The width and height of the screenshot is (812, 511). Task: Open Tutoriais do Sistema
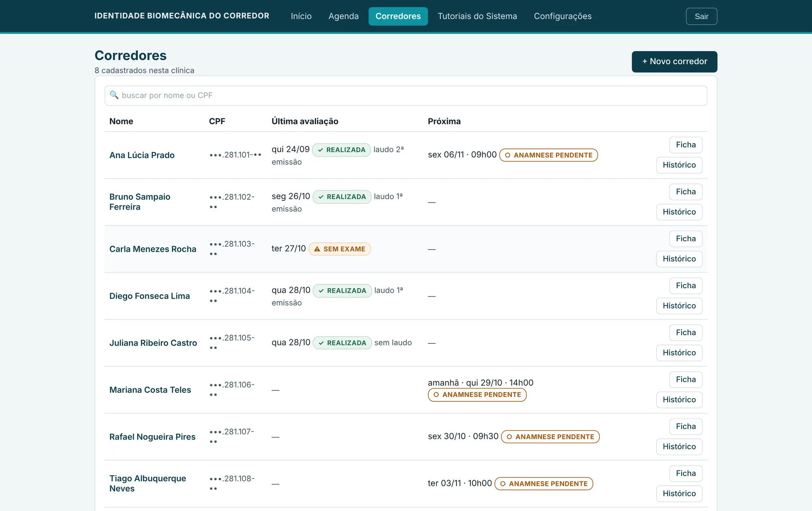click(x=477, y=16)
